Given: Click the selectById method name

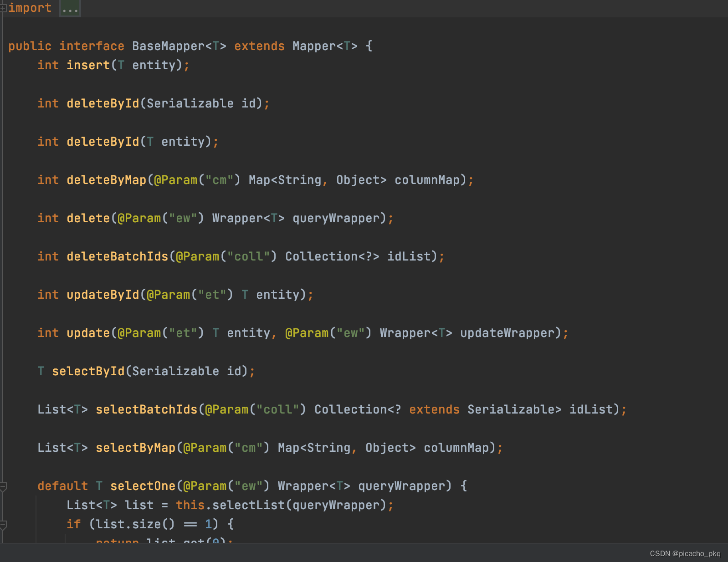Looking at the screenshot, I should point(88,371).
